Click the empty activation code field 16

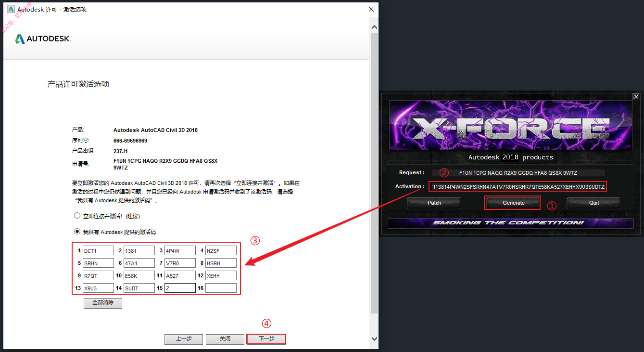pyautogui.click(x=221, y=288)
